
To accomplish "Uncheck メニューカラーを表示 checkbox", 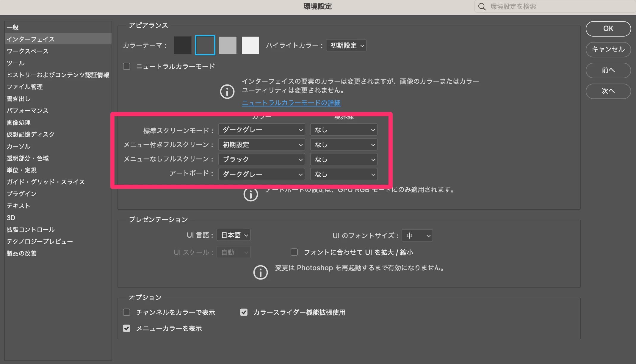I will pos(127,328).
